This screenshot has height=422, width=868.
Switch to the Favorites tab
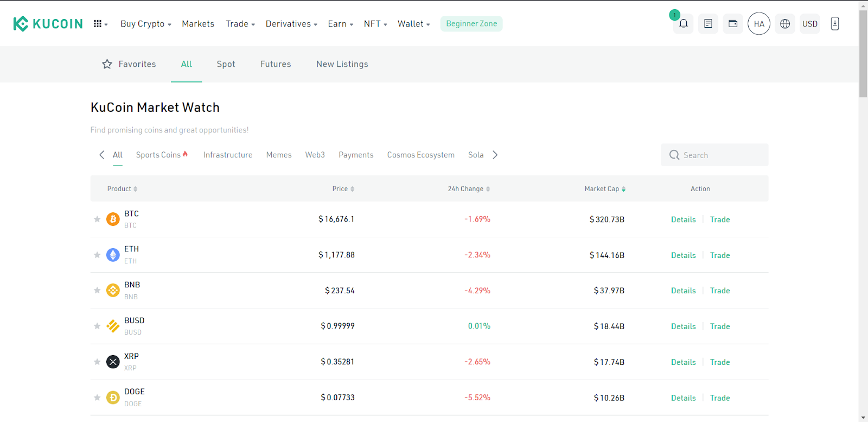coord(129,64)
